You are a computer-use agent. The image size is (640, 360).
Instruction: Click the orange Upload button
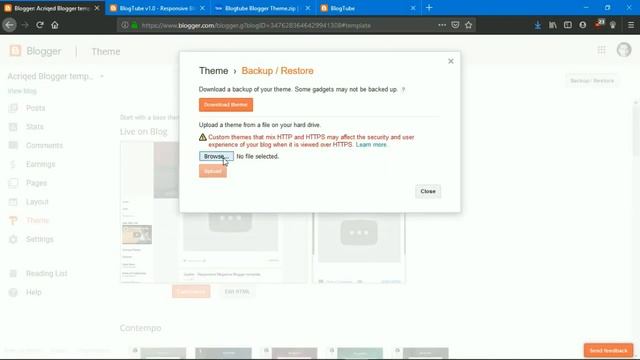[x=213, y=171]
